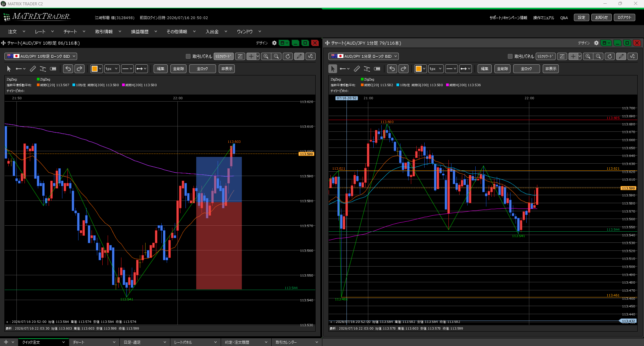
Task: Zoom out on the 1分足 chart
Action: [x=598, y=56]
